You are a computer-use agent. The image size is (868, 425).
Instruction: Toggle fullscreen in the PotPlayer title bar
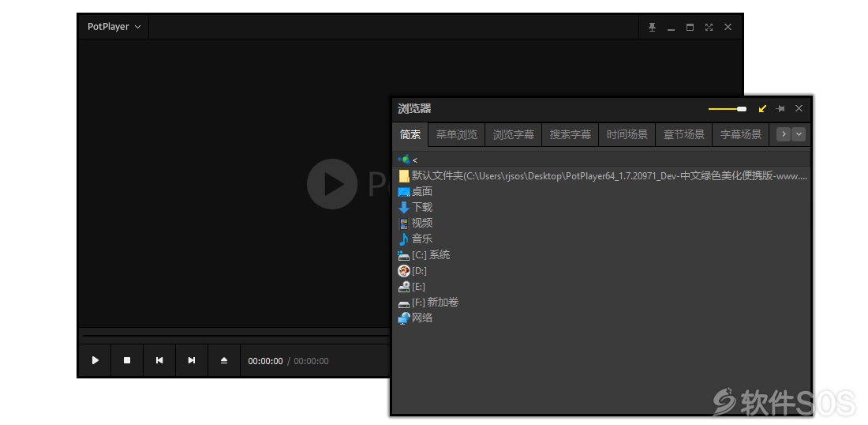709,27
